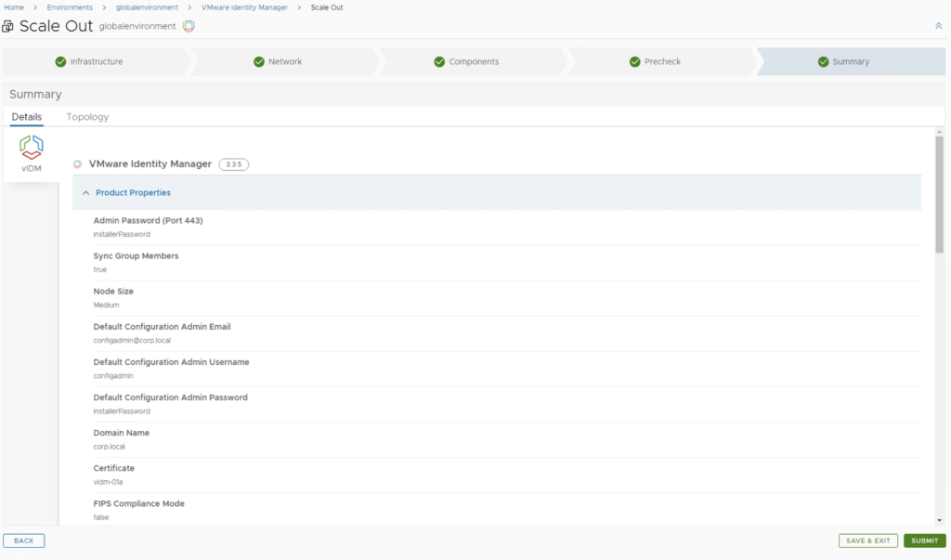Click the Scale Out page title icon

click(8, 26)
